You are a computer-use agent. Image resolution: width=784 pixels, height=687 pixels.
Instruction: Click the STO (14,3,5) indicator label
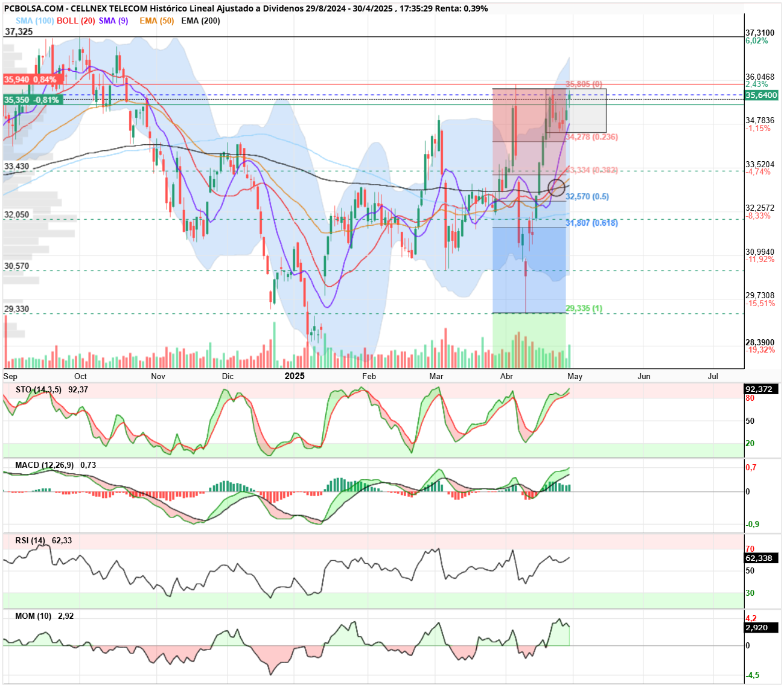click(x=39, y=389)
